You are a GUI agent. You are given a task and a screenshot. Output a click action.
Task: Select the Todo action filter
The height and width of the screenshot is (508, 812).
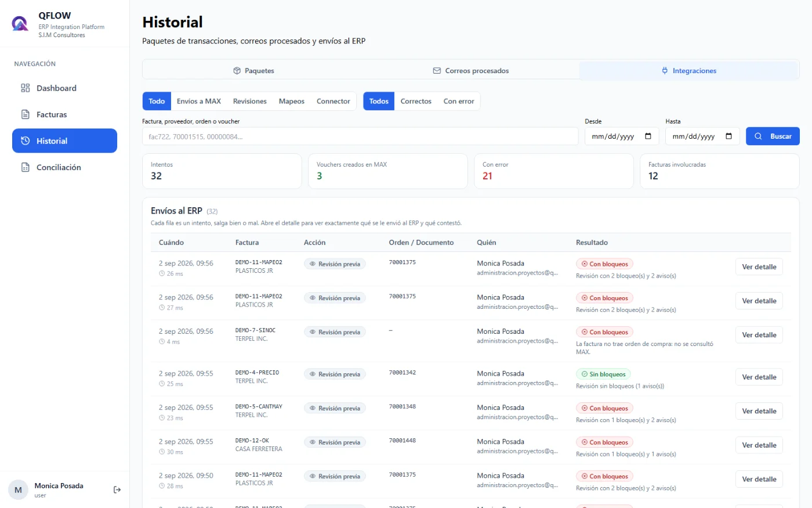pos(157,101)
